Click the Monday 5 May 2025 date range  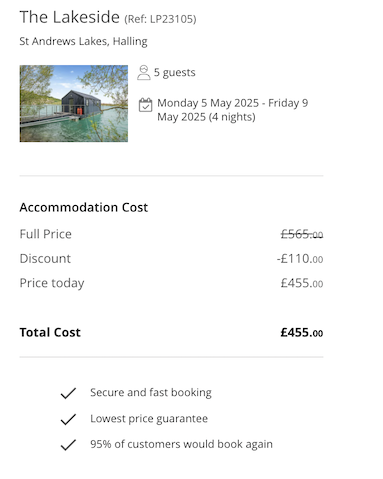[233, 110]
